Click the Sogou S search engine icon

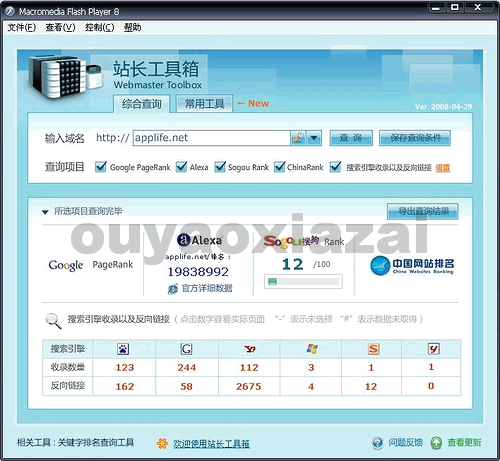373,349
